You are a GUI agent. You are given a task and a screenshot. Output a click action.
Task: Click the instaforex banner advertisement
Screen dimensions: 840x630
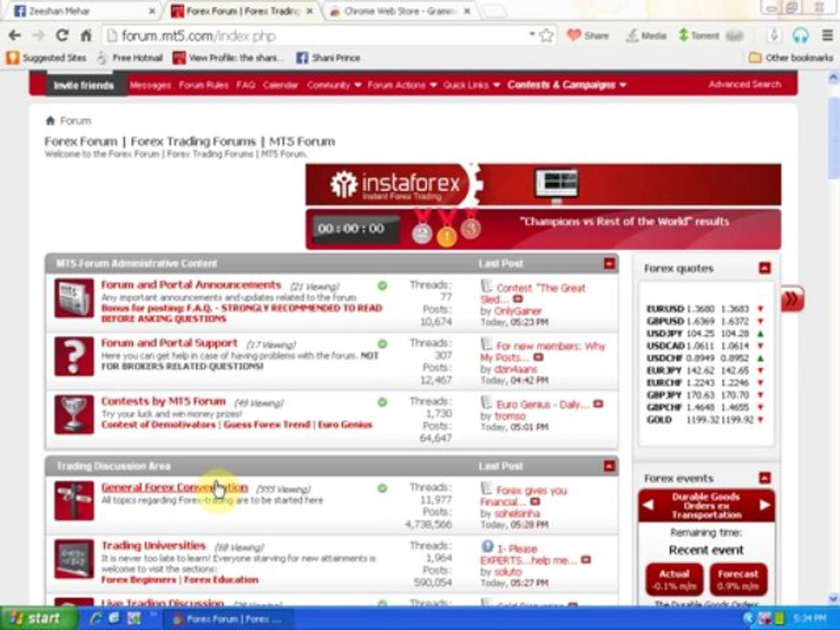pyautogui.click(x=543, y=185)
